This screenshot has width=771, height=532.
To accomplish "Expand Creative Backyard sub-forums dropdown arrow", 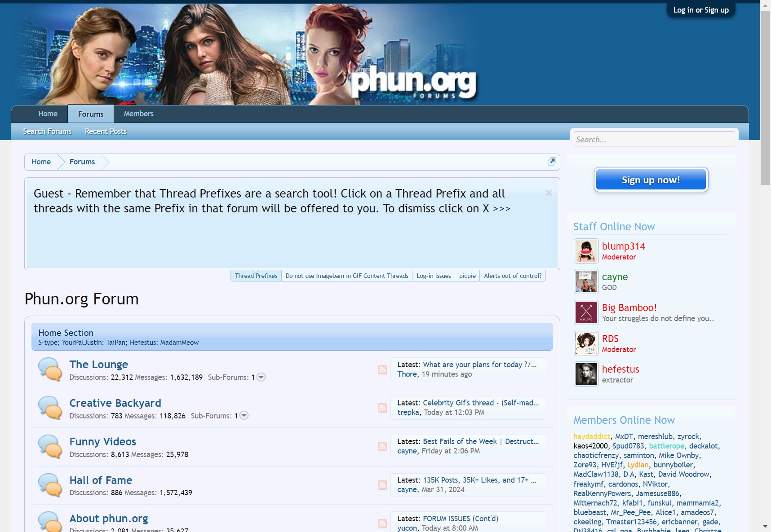I will [244, 416].
